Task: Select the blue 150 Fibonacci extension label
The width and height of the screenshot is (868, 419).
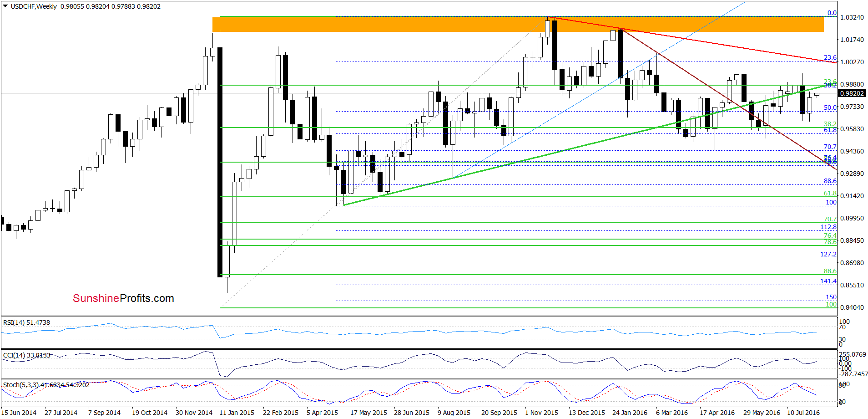Action: point(831,297)
